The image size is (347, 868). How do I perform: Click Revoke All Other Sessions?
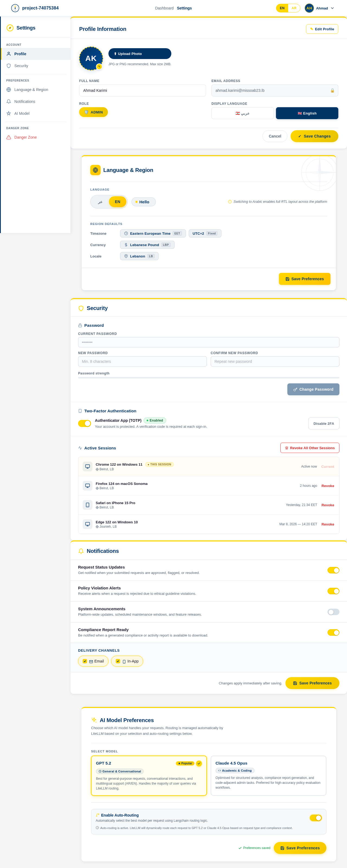310,448
